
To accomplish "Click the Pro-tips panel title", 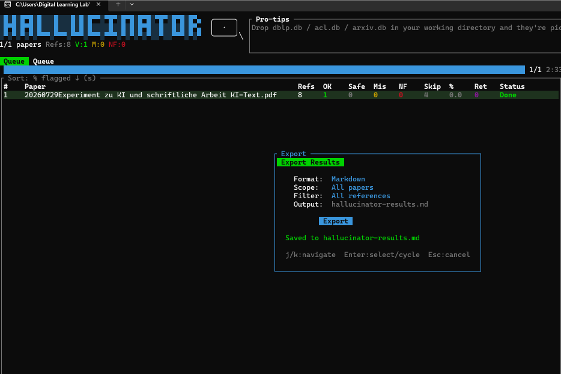I will [x=273, y=19].
